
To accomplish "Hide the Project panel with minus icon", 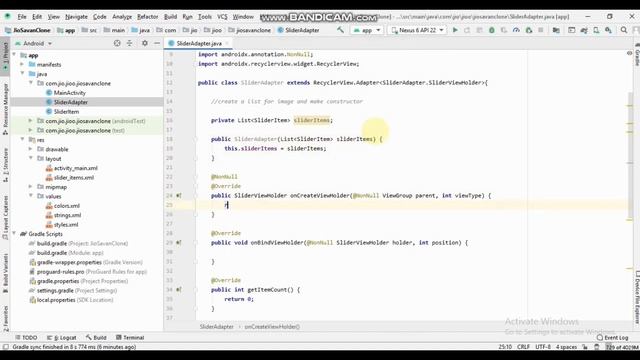I will tap(157, 43).
